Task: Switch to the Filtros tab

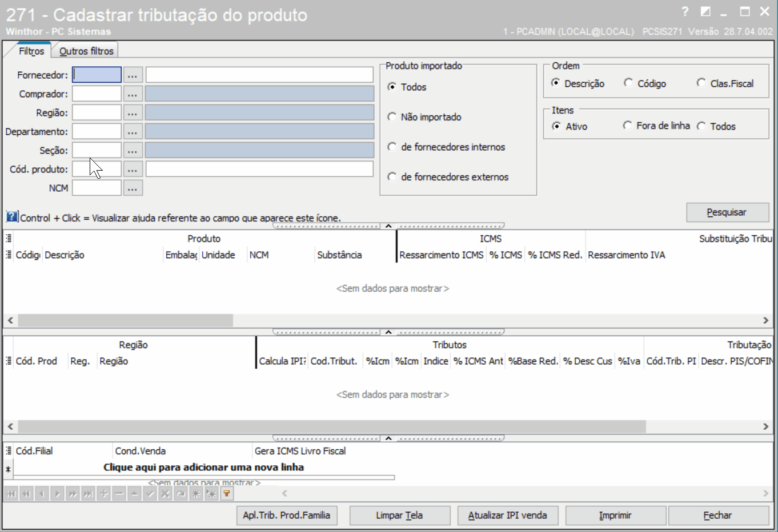Action: tap(31, 51)
